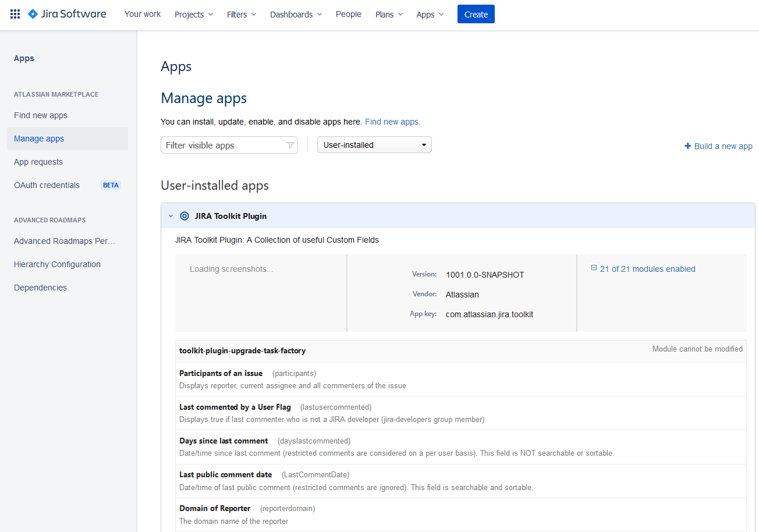Click the Module cannot be modified label
Screen dimensions: 759x532
pyautogui.click(x=697, y=349)
